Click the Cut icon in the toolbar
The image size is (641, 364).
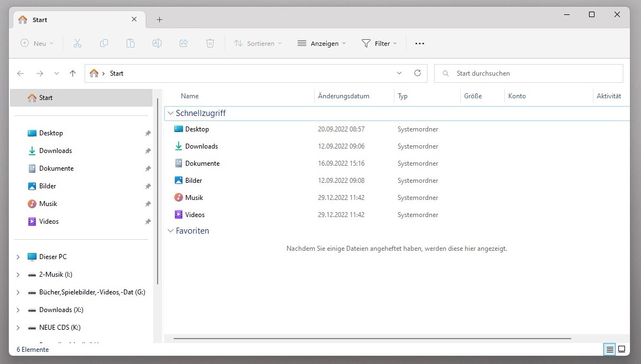[x=77, y=43]
